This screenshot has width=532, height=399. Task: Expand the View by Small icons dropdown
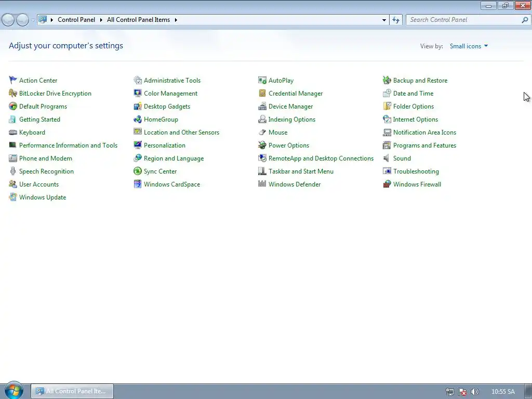(x=469, y=46)
